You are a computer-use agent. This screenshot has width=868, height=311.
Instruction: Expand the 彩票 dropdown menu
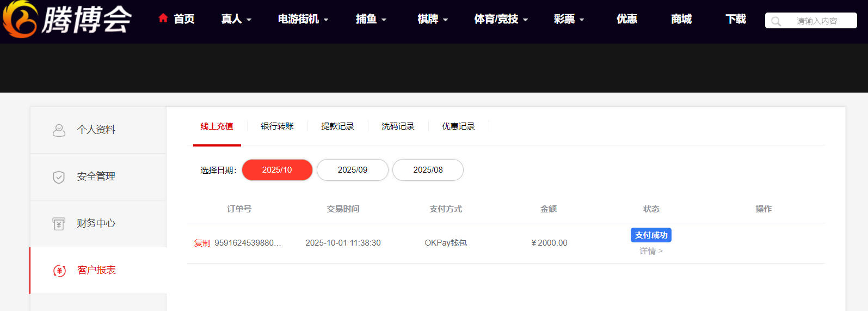tap(569, 19)
